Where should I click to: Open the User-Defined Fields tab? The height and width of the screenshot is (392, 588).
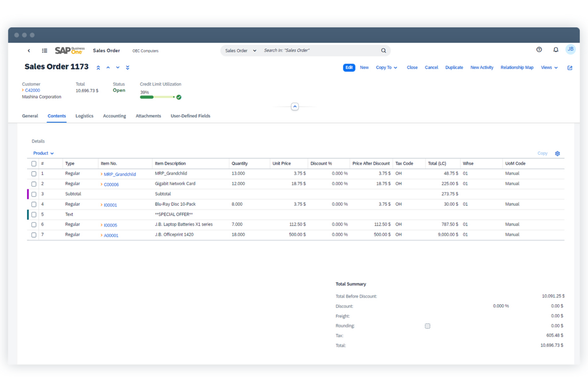(x=190, y=116)
